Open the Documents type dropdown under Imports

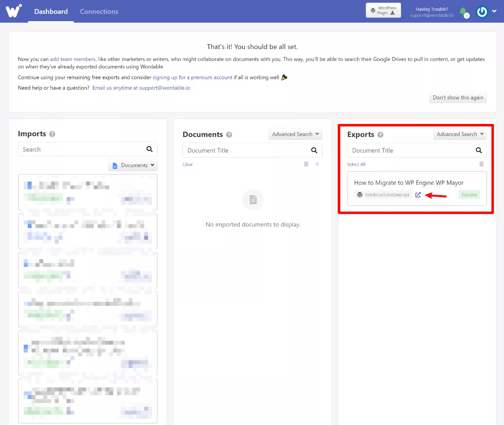133,165
